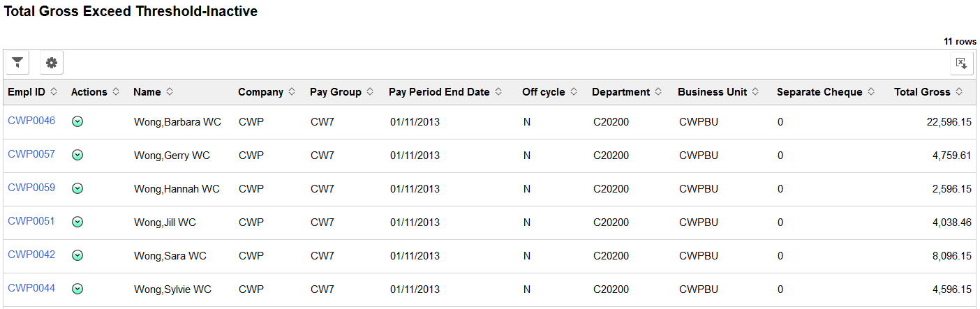Click Actions icon for Wong,Sylvie WC
Image resolution: width=980 pixels, height=309 pixels.
[x=77, y=289]
